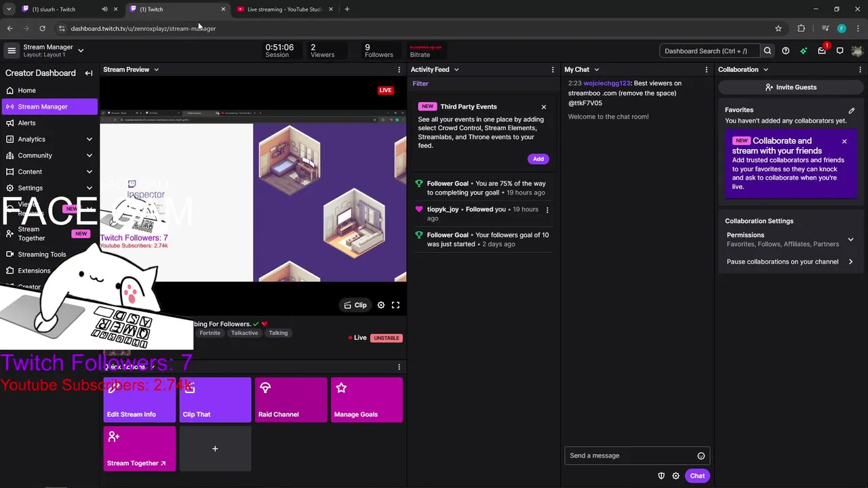Click Clip That quick action

(x=215, y=400)
